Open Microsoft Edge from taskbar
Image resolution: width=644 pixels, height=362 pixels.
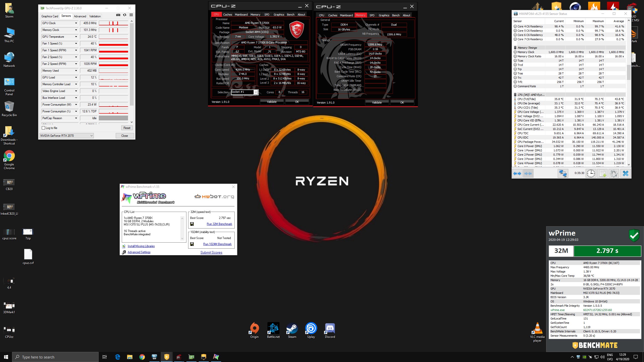pyautogui.click(x=117, y=357)
